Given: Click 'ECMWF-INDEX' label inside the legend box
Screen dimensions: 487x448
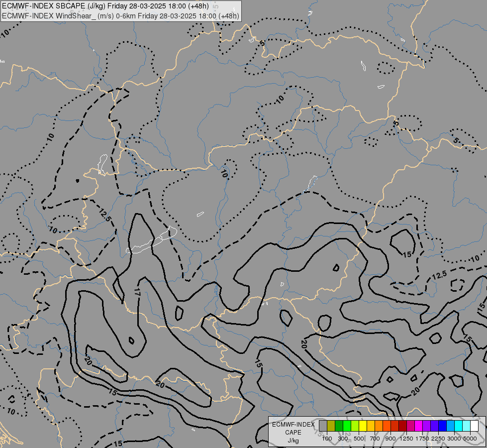Looking at the screenshot, I should click(293, 425).
